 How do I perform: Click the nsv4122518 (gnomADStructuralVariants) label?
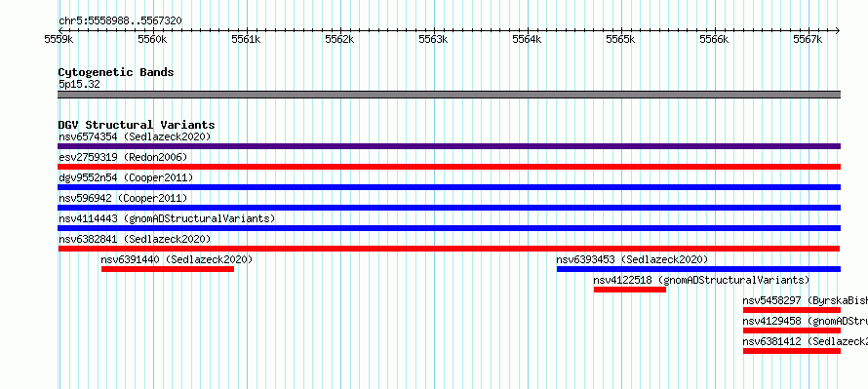[702, 280]
